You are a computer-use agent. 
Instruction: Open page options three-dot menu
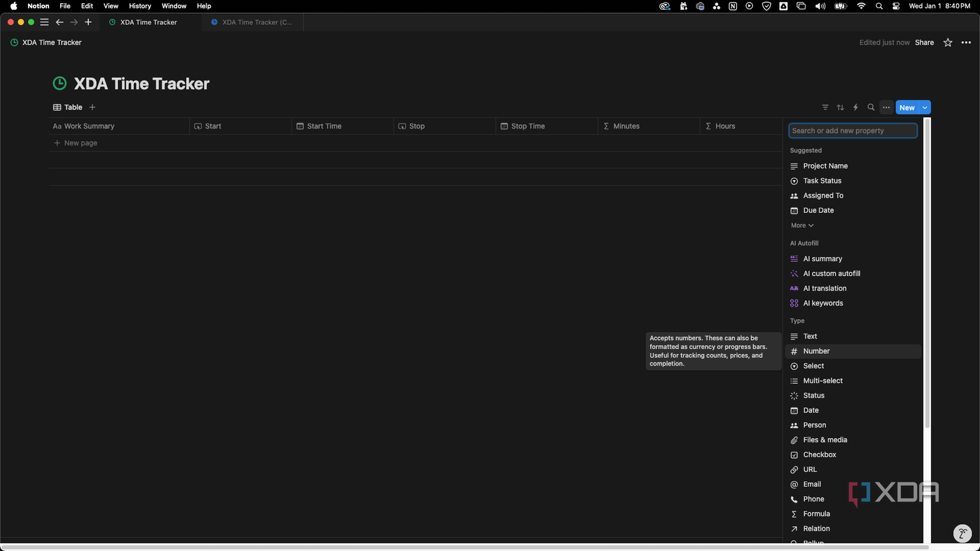pos(966,42)
